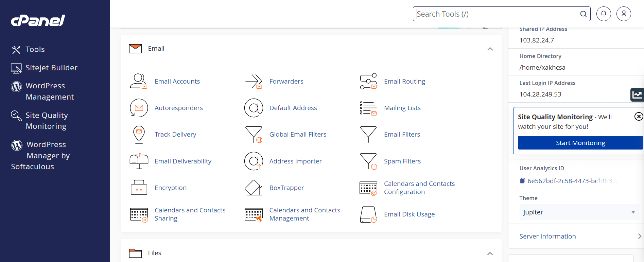Open the user account menu icon
The width and height of the screenshot is (644, 262).
pyautogui.click(x=624, y=14)
